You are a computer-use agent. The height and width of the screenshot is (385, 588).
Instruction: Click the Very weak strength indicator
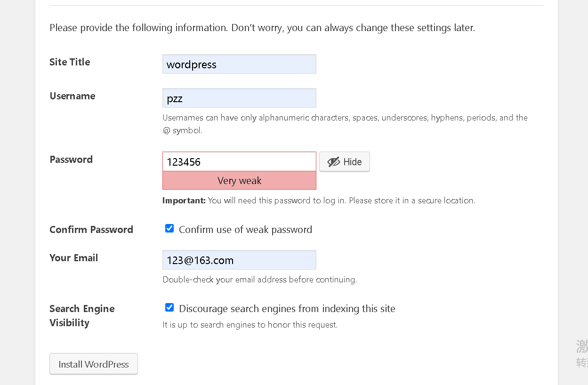[x=239, y=180]
